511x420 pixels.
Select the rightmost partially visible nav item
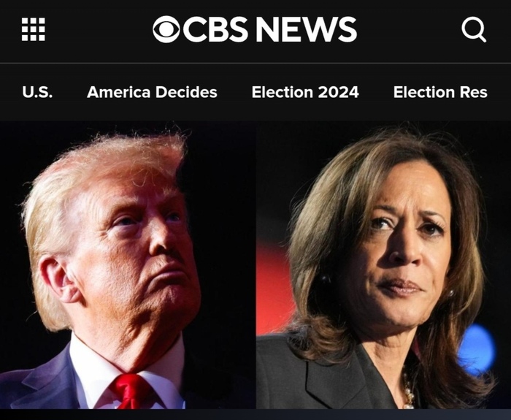point(440,92)
